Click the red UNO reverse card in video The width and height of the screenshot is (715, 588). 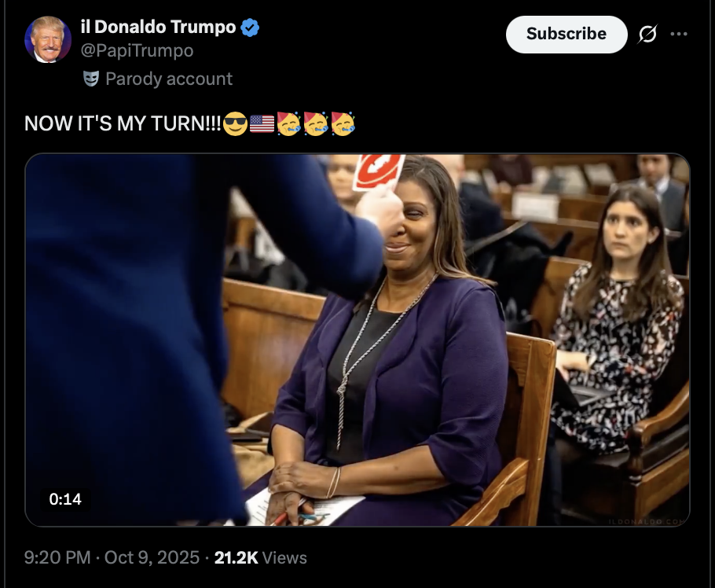point(378,172)
